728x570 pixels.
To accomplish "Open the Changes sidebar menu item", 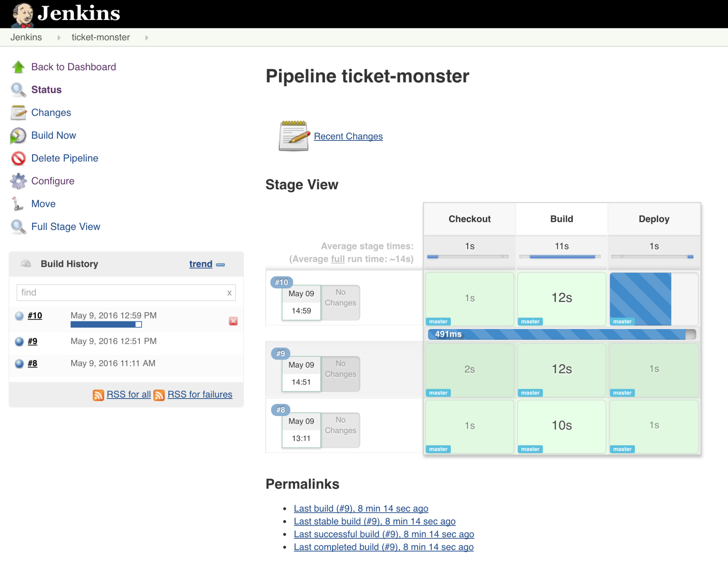I will pos(51,112).
